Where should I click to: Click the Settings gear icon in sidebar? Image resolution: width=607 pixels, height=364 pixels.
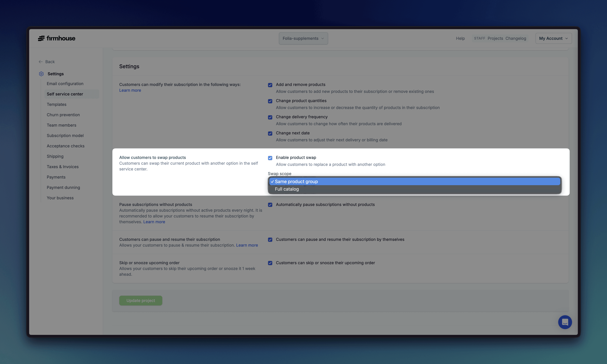coord(41,74)
